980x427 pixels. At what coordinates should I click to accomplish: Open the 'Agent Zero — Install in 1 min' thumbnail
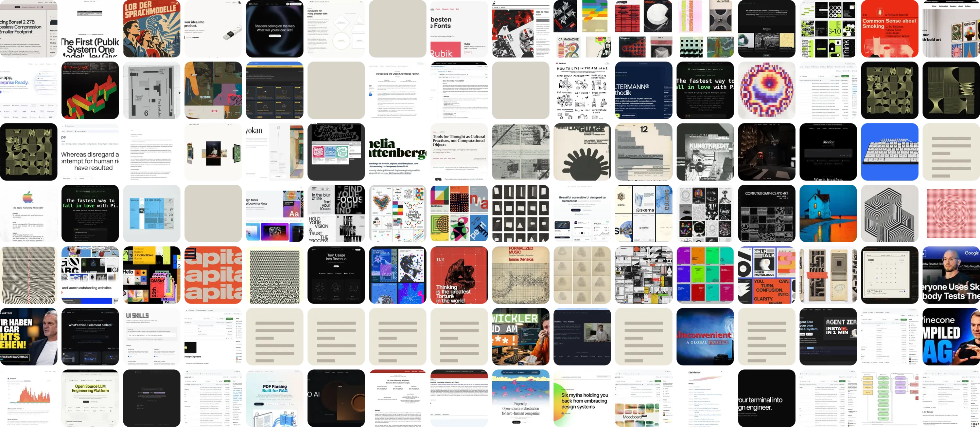click(828, 337)
